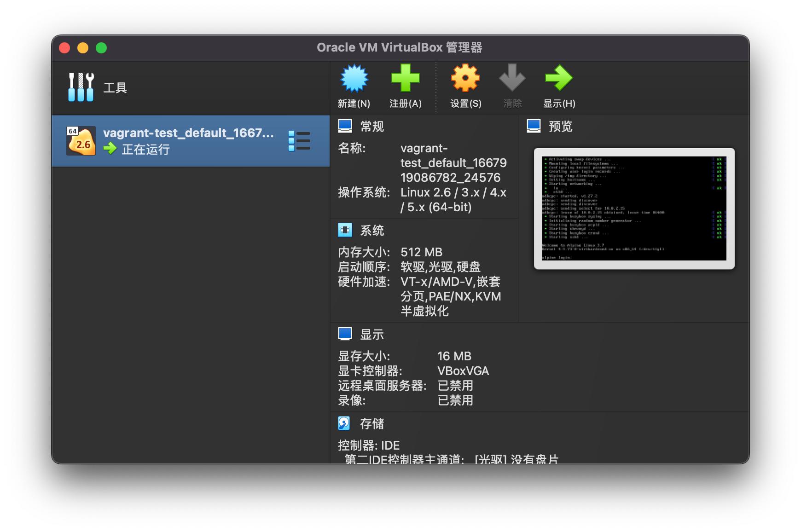The width and height of the screenshot is (801, 532).
Task: Click the 系统 section chip icon
Action: point(345,230)
